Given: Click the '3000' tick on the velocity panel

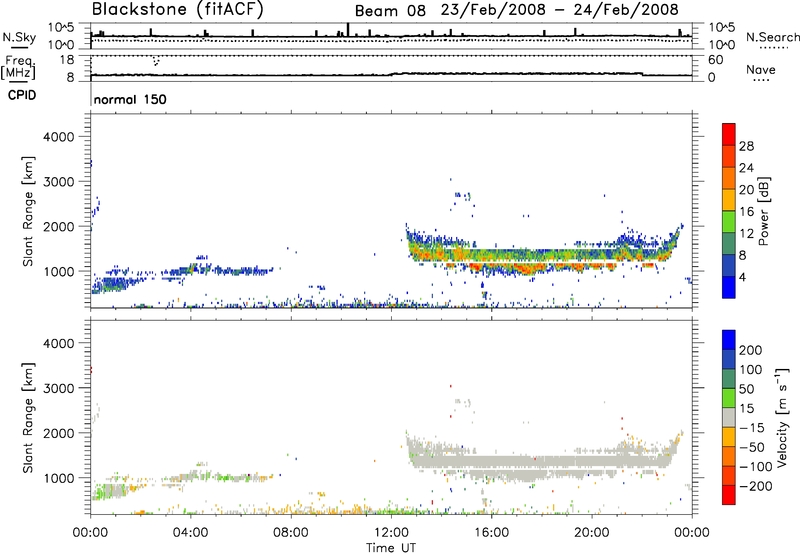Looking at the screenshot, I should tap(58, 388).
